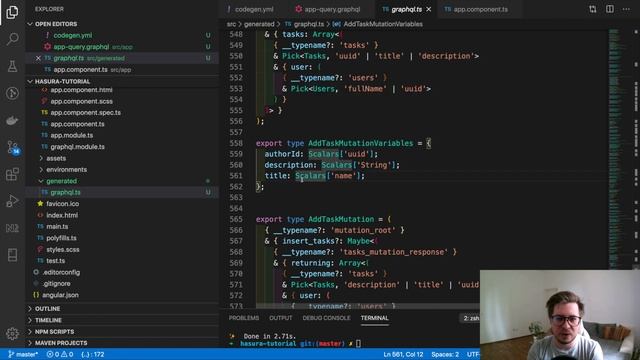Click Spaces: 2 indentation setting

[445, 354]
